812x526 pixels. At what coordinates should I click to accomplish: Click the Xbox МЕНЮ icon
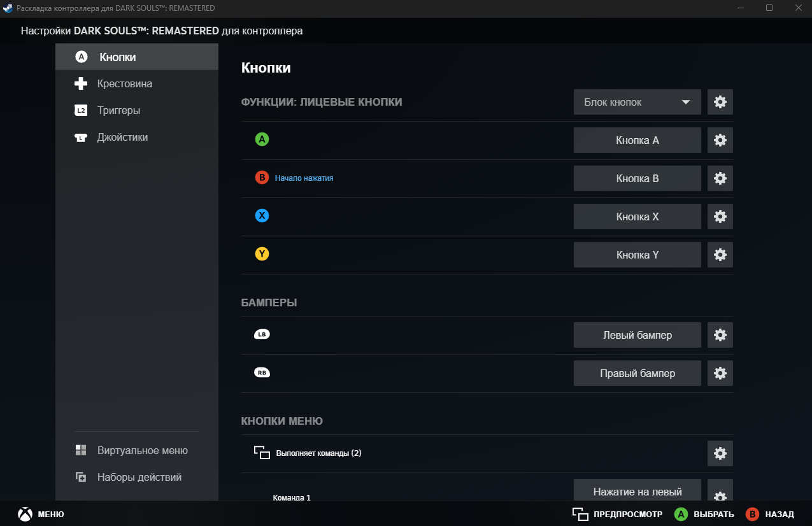pyautogui.click(x=25, y=514)
